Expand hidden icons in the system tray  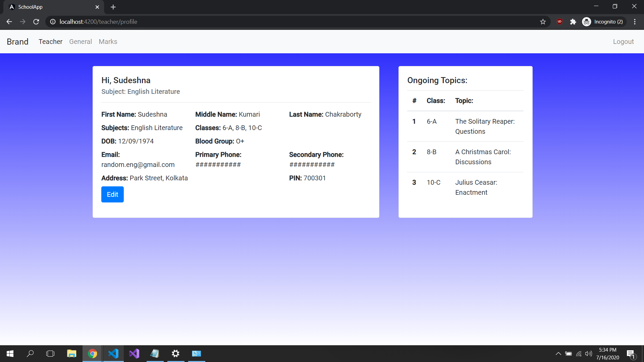coord(558,354)
